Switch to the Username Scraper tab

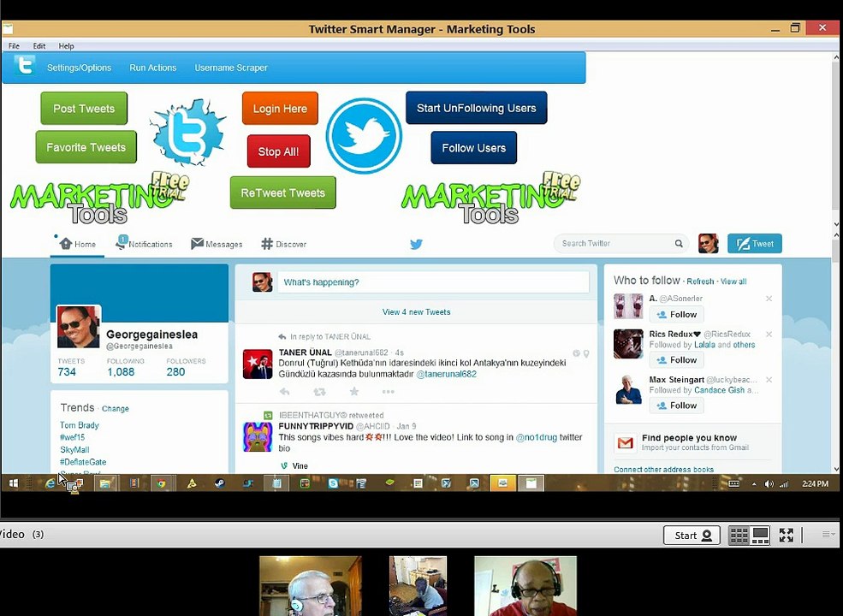(x=231, y=68)
